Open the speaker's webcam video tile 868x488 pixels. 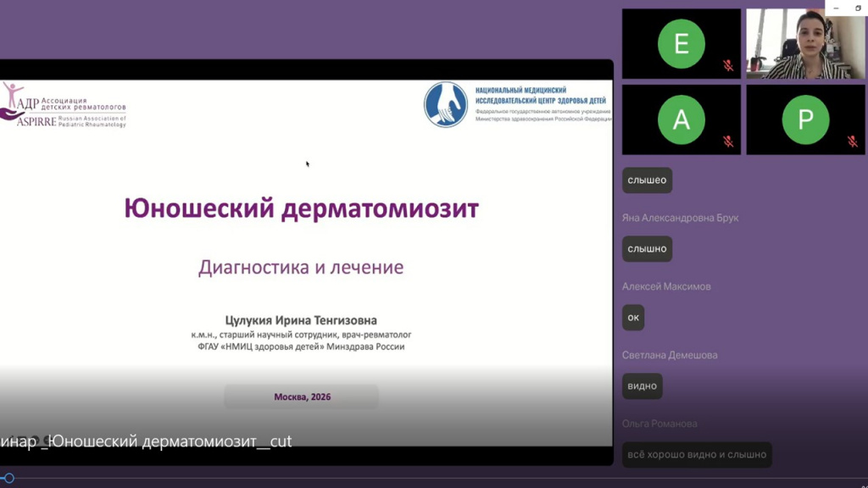tap(805, 44)
